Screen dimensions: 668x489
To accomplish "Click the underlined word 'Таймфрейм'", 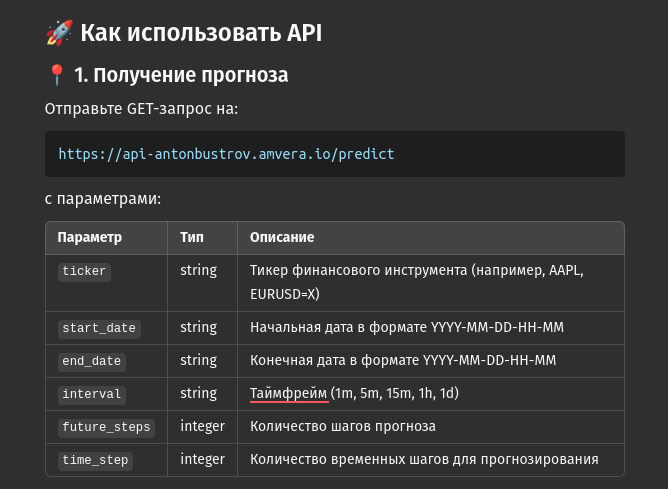I will [x=288, y=394].
